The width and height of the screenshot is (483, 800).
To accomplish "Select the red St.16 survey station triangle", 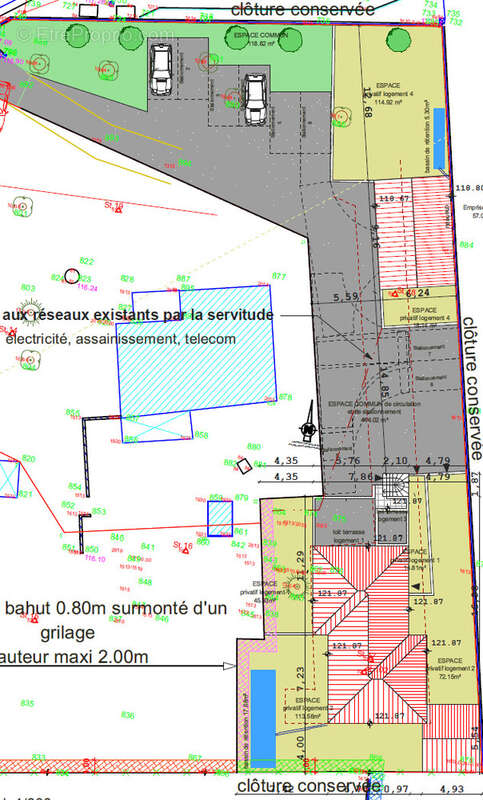I will (x=186, y=551).
